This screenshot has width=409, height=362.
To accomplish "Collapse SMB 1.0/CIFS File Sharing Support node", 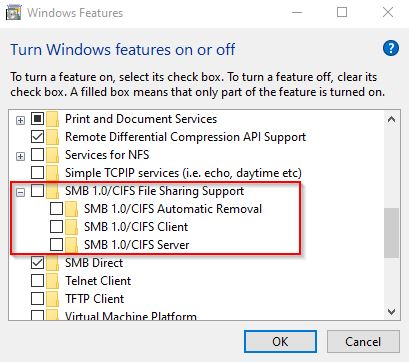I will pyautogui.click(x=20, y=192).
